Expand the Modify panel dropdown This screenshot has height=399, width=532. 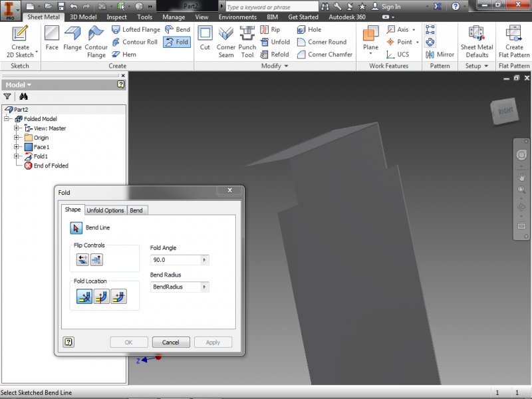(x=287, y=66)
